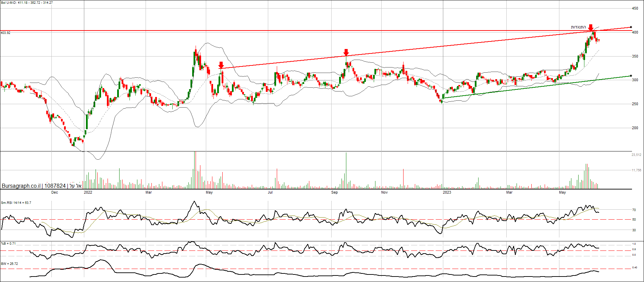Click the 450 price axis label

tap(635, 9)
